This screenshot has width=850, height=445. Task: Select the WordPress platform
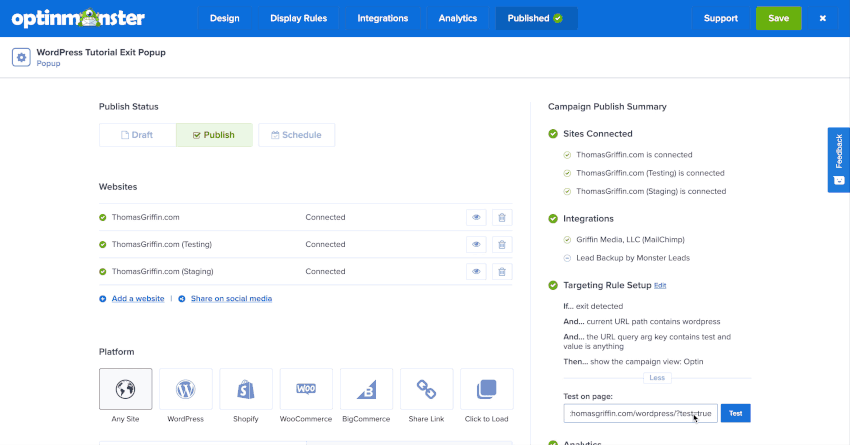(x=185, y=389)
